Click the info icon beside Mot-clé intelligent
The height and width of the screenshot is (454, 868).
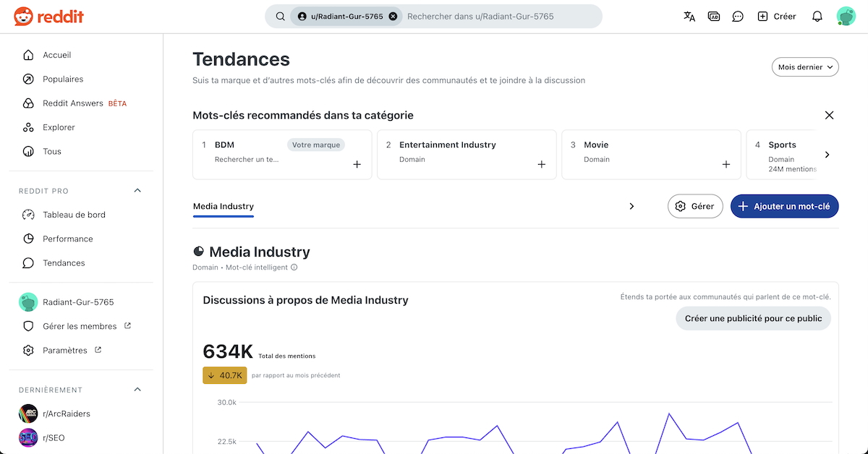click(x=294, y=267)
